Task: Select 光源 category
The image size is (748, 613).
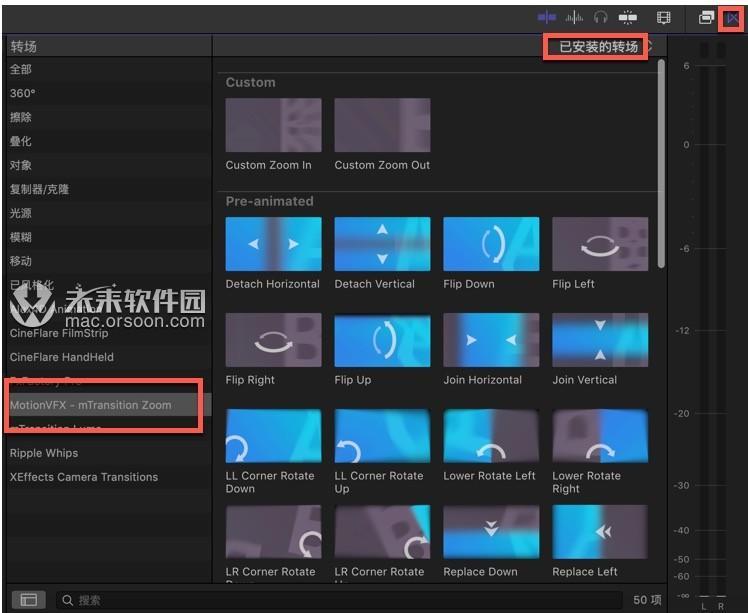Action: pos(109,213)
